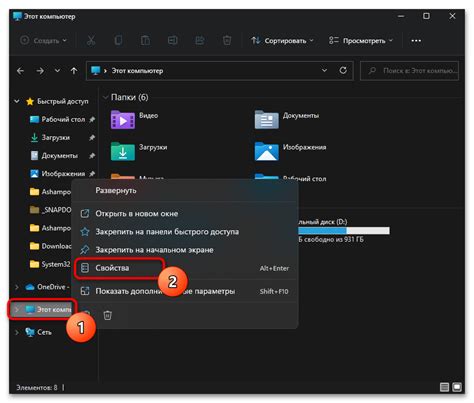Click the trash icon in context menu

click(x=107, y=315)
